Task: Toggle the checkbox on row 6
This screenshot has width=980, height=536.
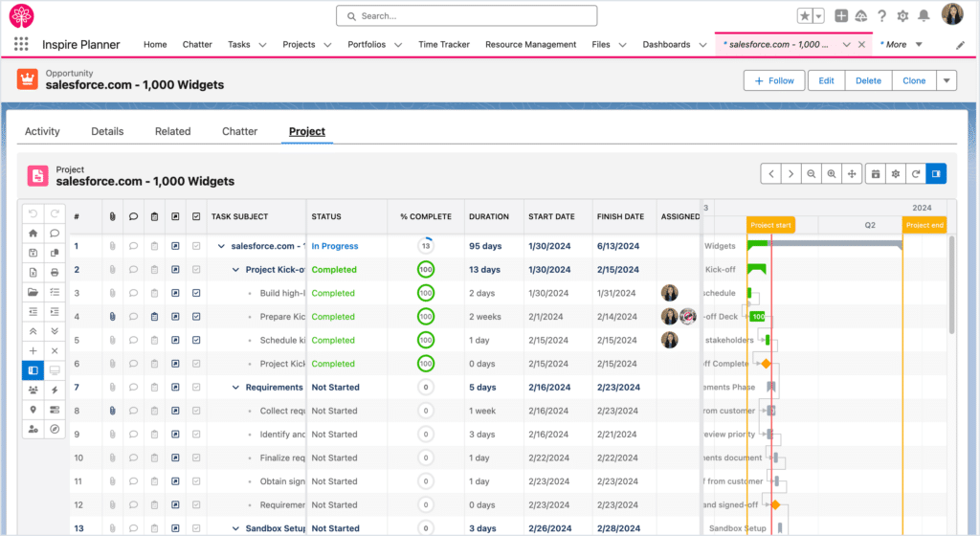Action: [196, 364]
